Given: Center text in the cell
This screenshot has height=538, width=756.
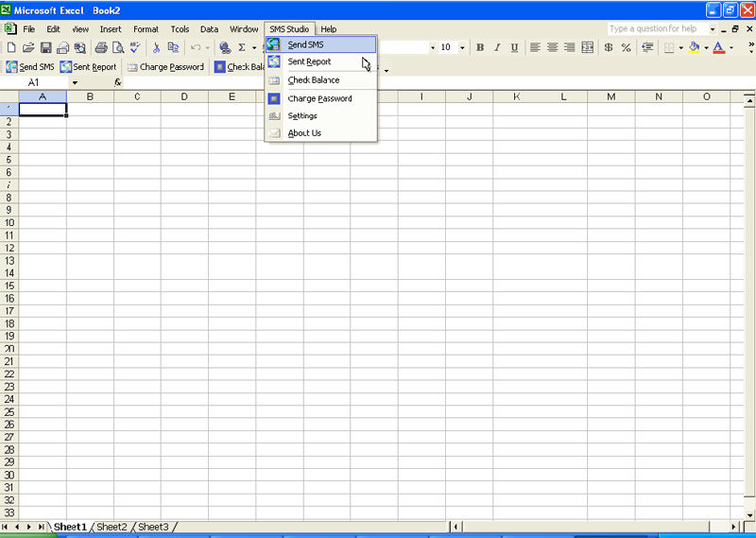Looking at the screenshot, I should point(552,47).
